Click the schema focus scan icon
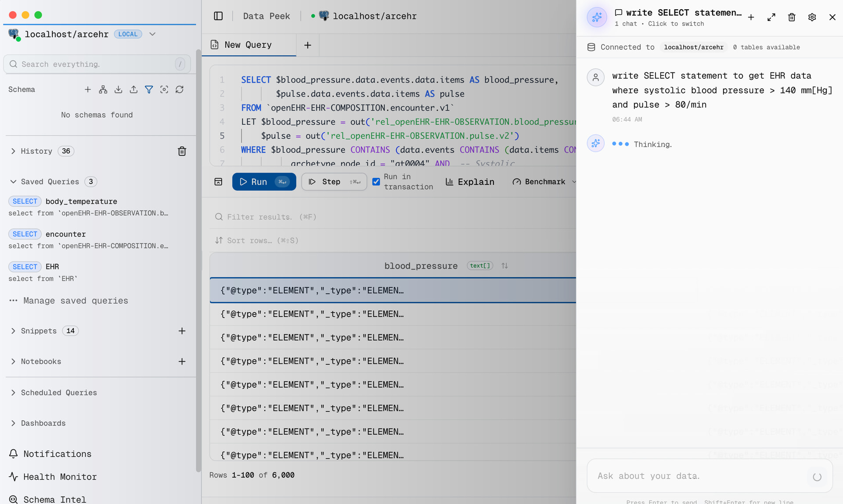 click(x=164, y=90)
